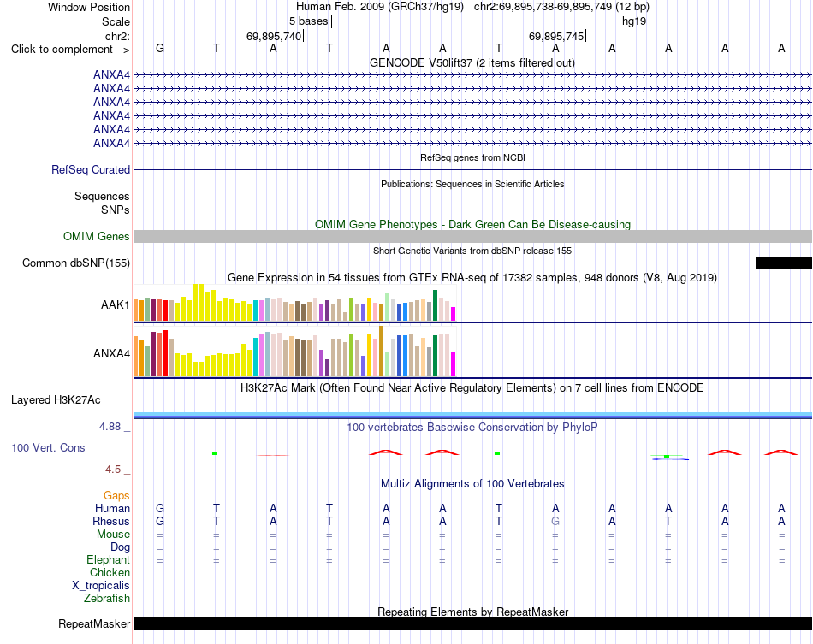The width and height of the screenshot is (813, 644).
Task: Click the 'Chicken' alignment species label
Action: (110, 572)
